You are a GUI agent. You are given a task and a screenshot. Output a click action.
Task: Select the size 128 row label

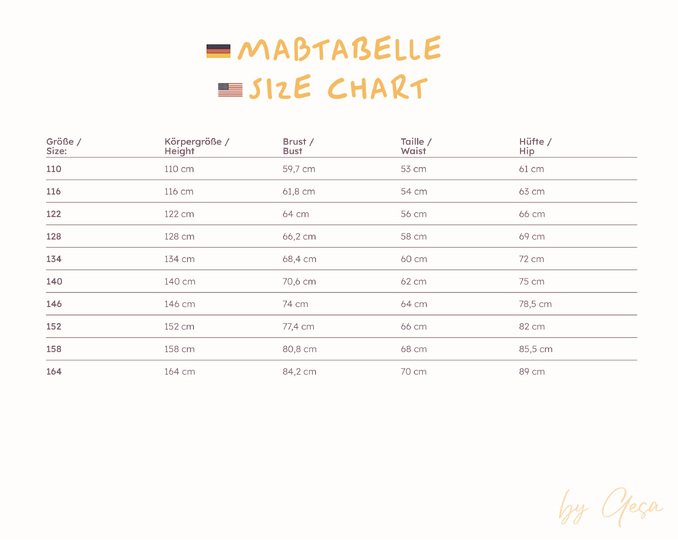(54, 237)
